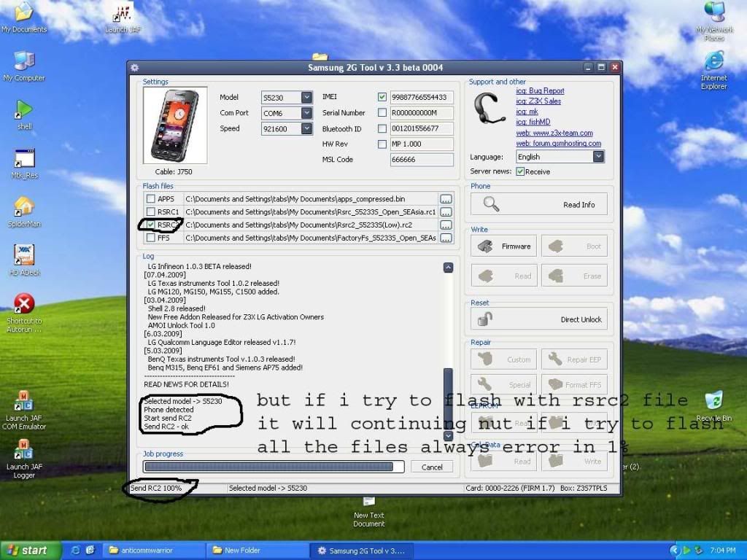This screenshot has height=560, width=747.
Task: Open icq: Bug Report link
Action: (540, 90)
